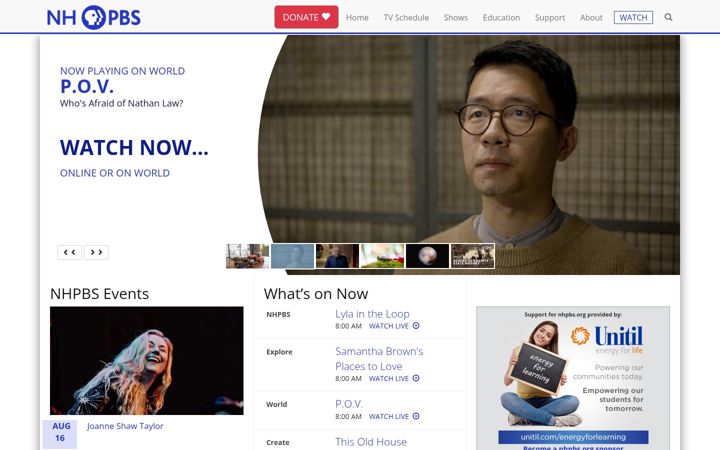Open the Support menu item
The width and height of the screenshot is (720, 450).
pos(550,17)
